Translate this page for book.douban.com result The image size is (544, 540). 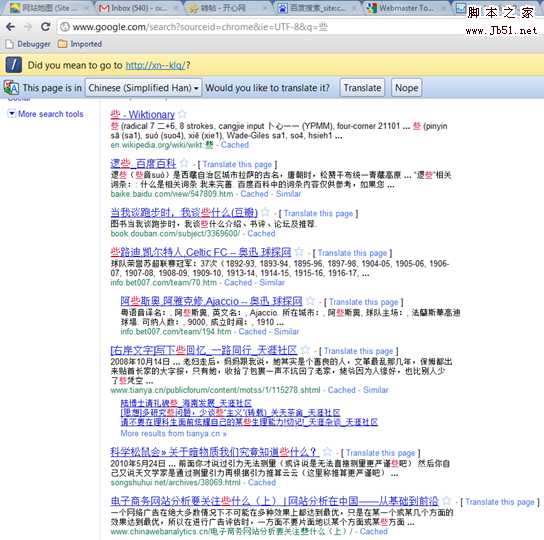(318, 213)
